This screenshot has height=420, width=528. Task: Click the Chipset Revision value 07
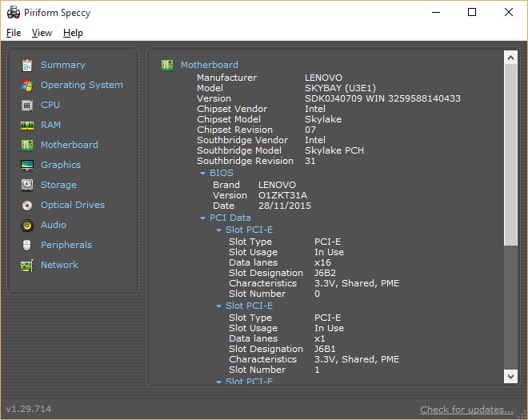click(x=310, y=130)
